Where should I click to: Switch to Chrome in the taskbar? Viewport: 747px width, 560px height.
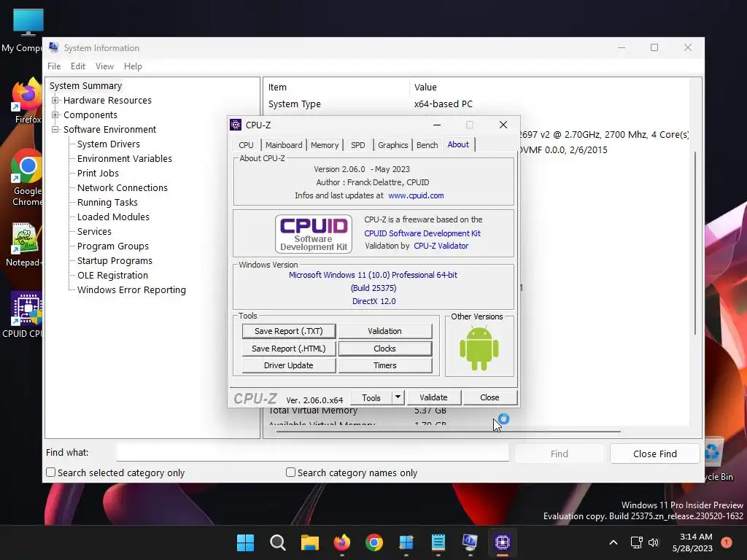(x=374, y=542)
